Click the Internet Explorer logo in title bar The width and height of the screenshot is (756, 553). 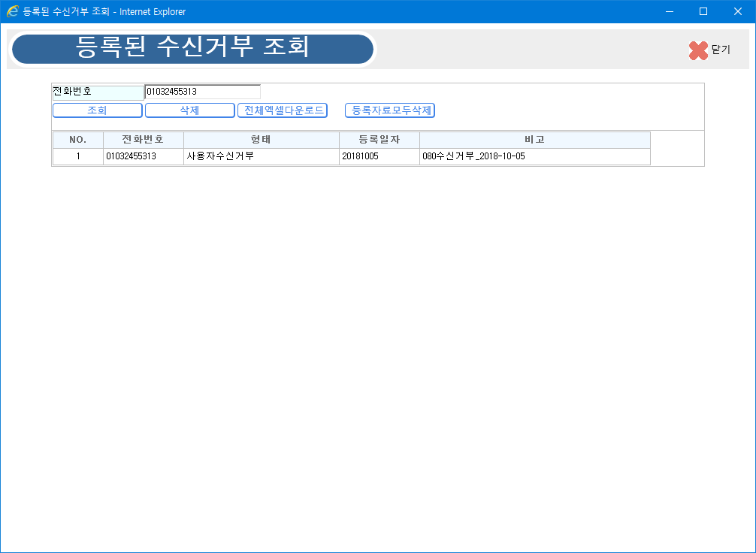(x=12, y=11)
